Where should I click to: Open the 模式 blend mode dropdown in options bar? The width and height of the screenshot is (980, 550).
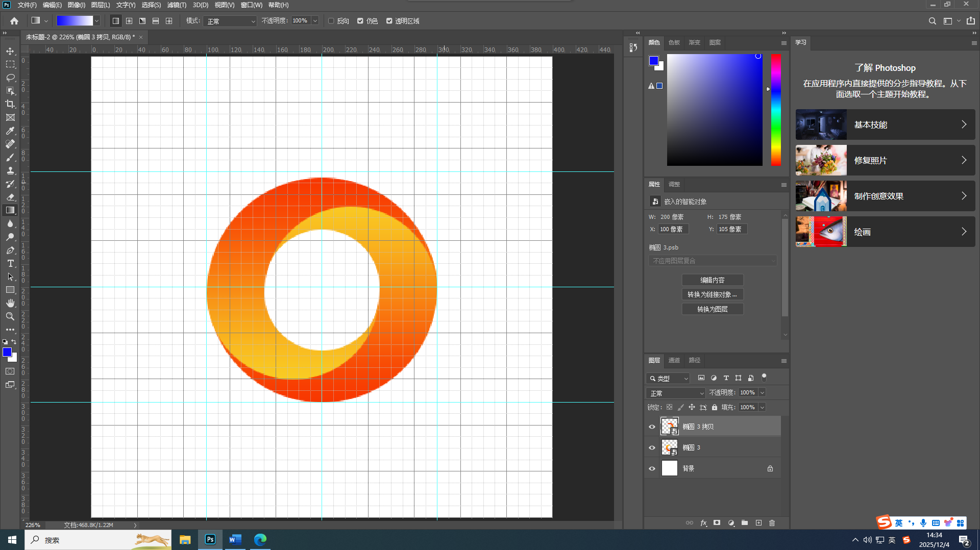click(230, 21)
